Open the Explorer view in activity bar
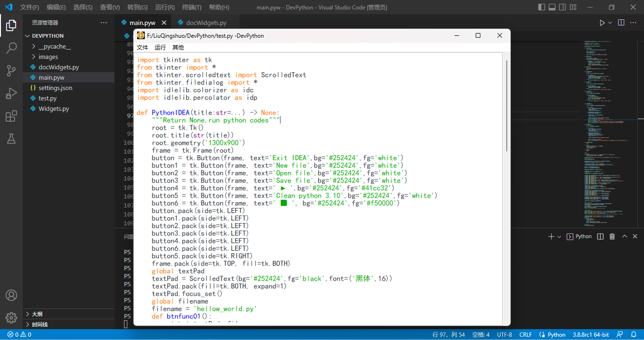The height and width of the screenshot is (340, 644). click(x=11, y=25)
